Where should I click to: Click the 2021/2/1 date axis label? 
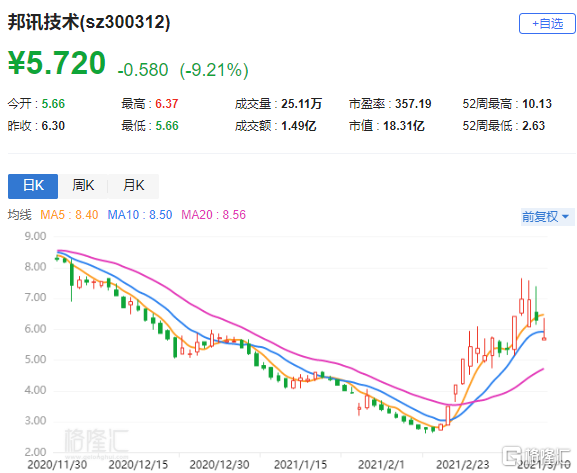381,465
